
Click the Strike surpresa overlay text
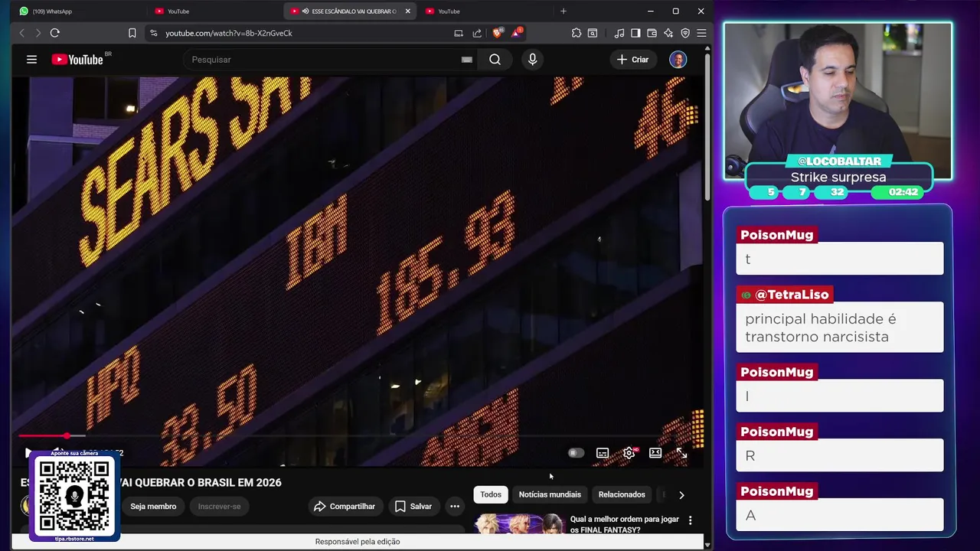coord(838,177)
